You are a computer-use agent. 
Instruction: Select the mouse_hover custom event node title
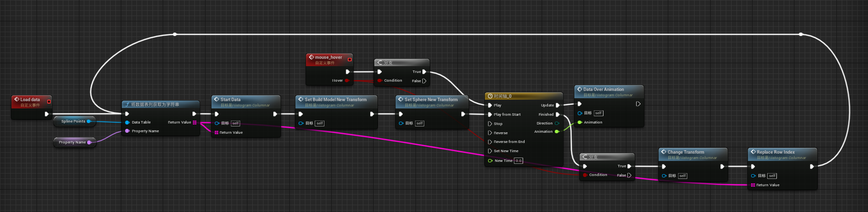click(328, 57)
